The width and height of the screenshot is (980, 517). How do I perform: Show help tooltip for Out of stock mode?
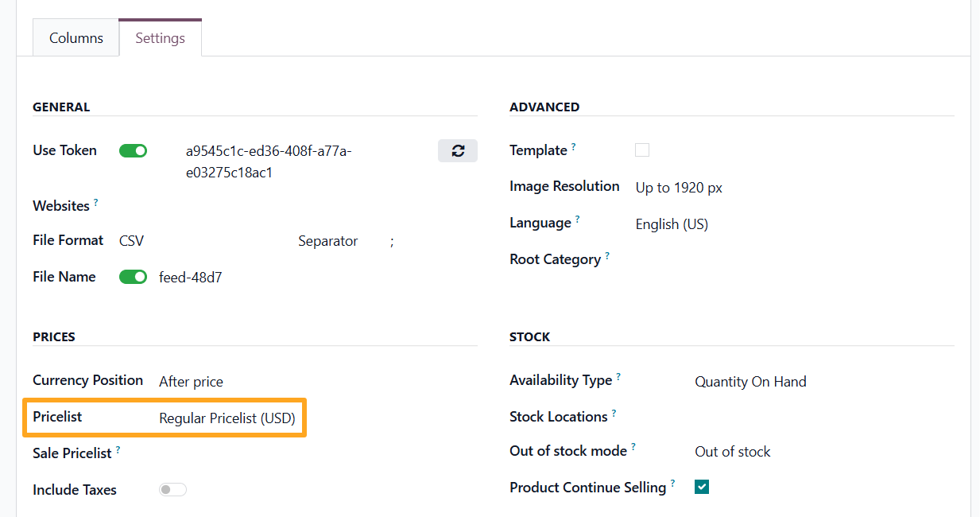[x=633, y=448]
